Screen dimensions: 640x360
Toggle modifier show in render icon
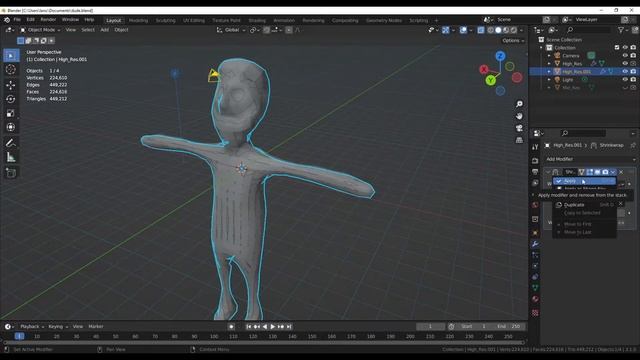(x=605, y=172)
